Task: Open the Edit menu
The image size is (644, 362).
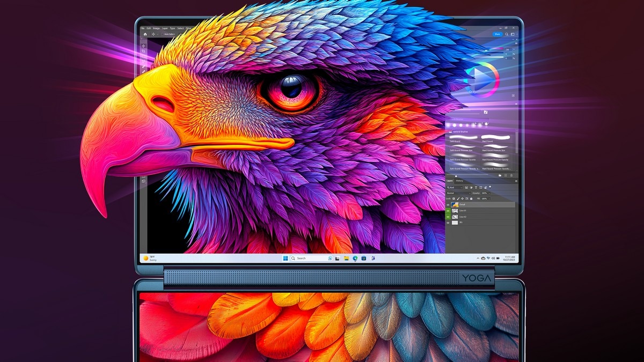Action: (149, 28)
